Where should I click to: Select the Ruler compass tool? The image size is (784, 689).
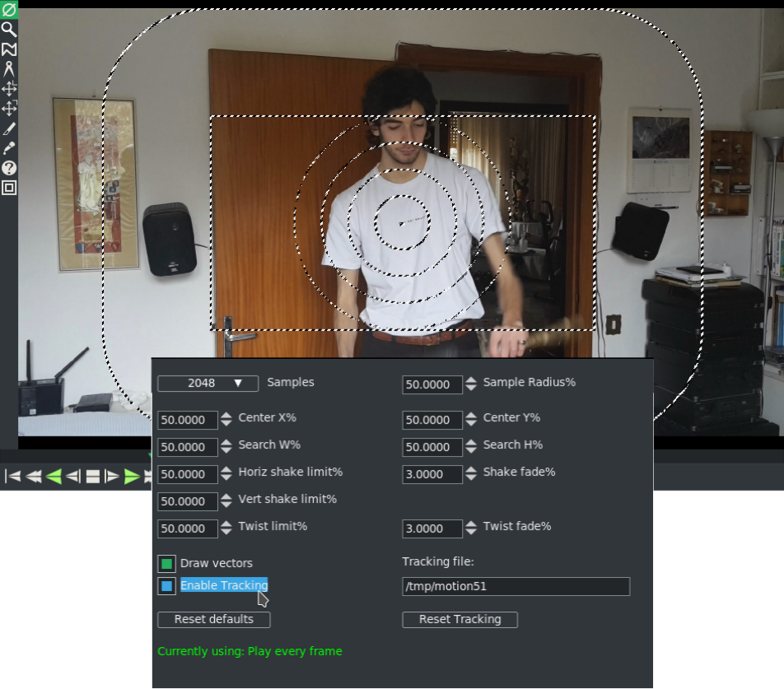coord(9,69)
